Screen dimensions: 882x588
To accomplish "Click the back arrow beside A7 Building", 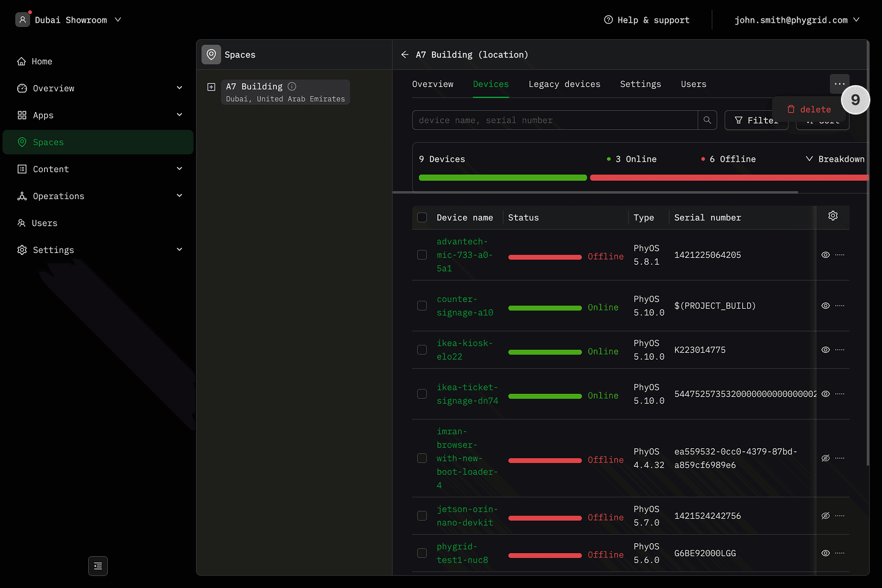I will (x=405, y=55).
